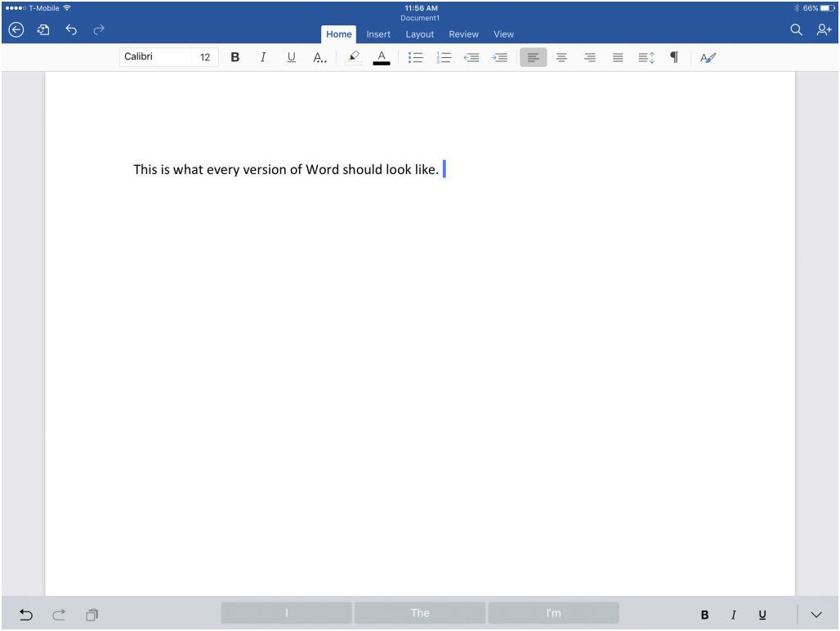The image size is (840, 631).
Task: Tap the back arrow to exit document
Action: (x=14, y=30)
